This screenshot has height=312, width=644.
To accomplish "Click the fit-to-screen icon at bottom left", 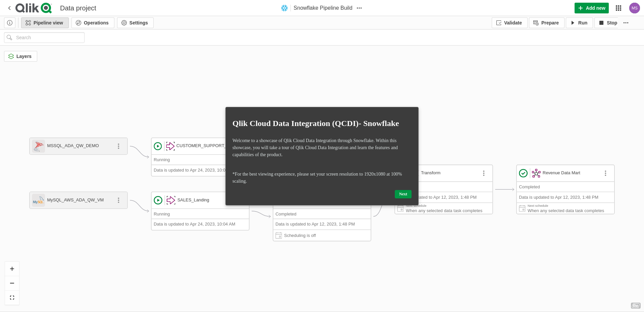I will (12, 297).
